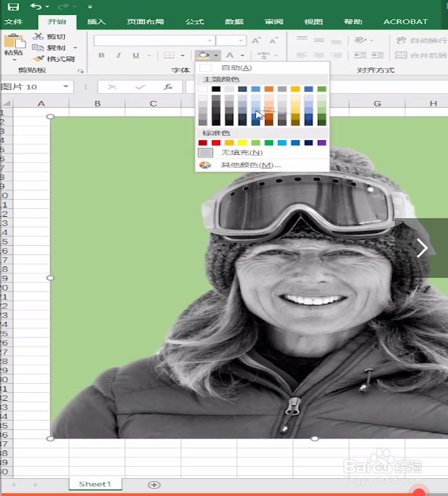Click the fill color paint bucket icon

pyautogui.click(x=203, y=55)
